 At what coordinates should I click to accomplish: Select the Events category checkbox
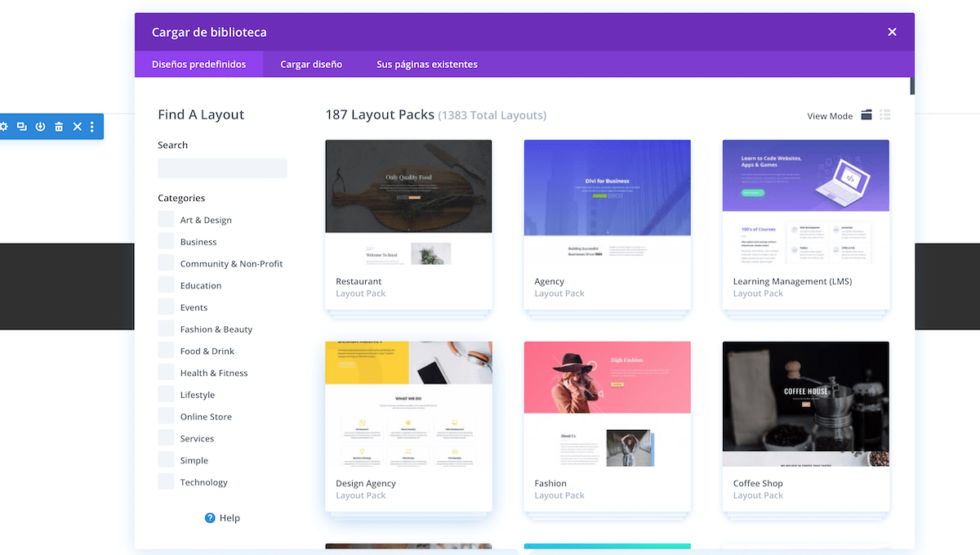pos(166,307)
